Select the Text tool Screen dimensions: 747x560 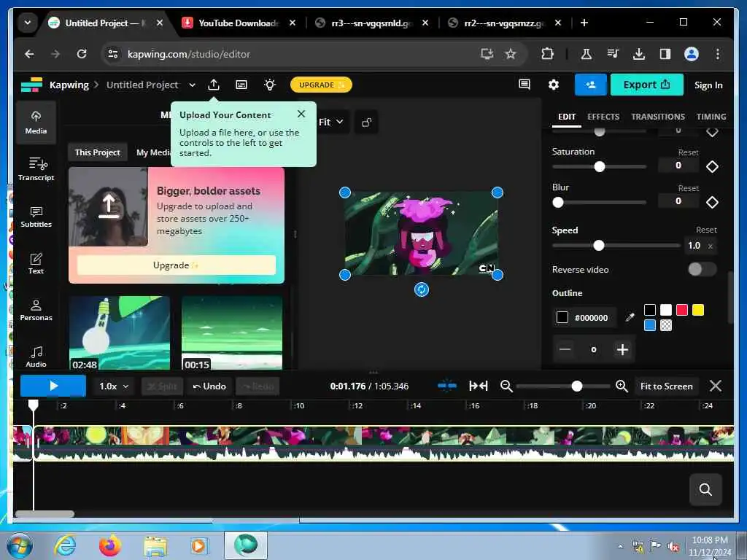tap(36, 262)
